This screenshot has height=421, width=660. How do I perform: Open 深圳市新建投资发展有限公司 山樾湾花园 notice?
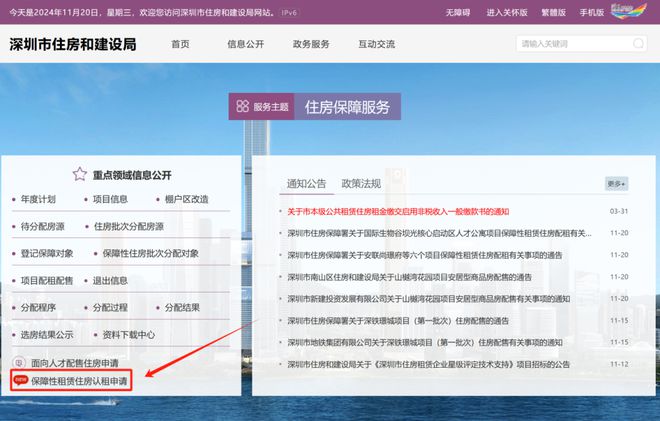(x=428, y=299)
